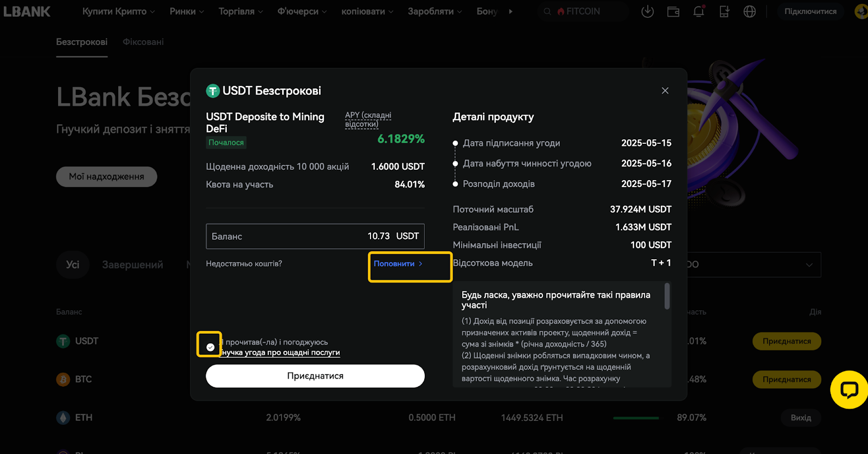868x454 pixels.
Task: Click the nav bar scroll-right arrow
Action: pos(510,11)
